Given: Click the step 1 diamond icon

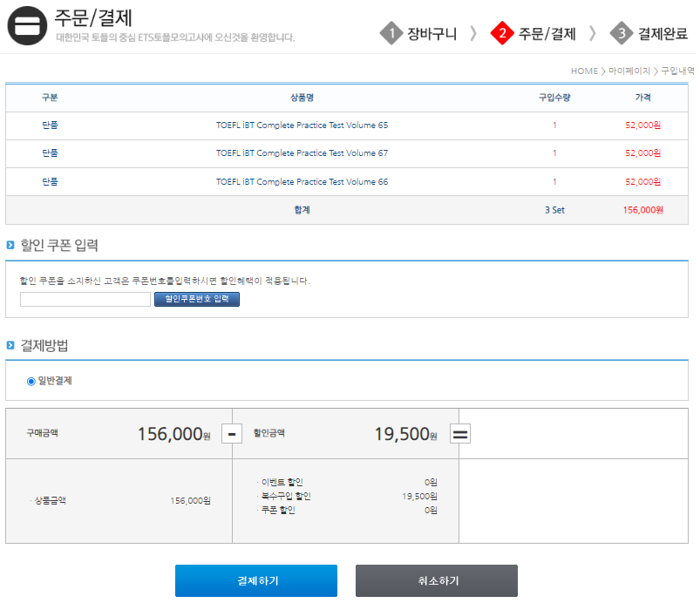Looking at the screenshot, I should coord(391,33).
